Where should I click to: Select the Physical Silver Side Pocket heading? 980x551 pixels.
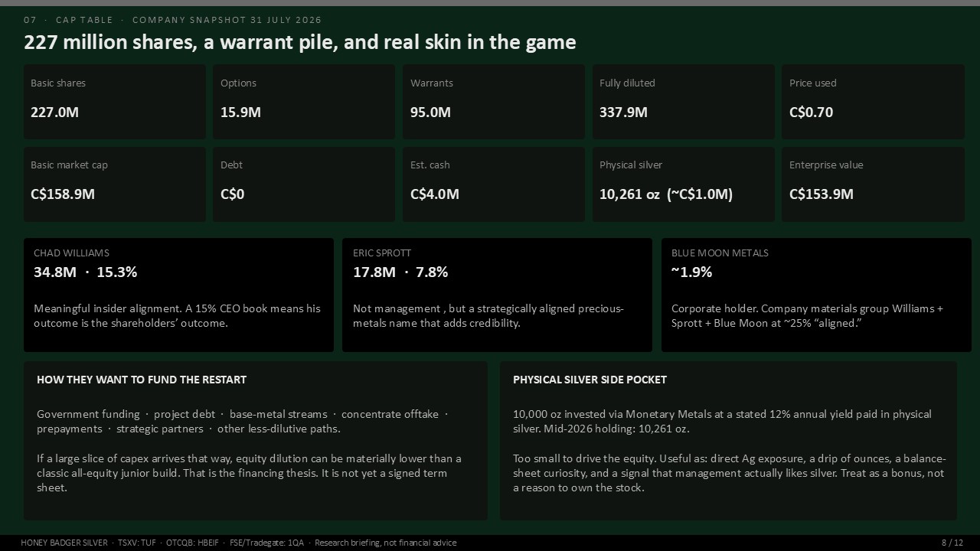[590, 380]
